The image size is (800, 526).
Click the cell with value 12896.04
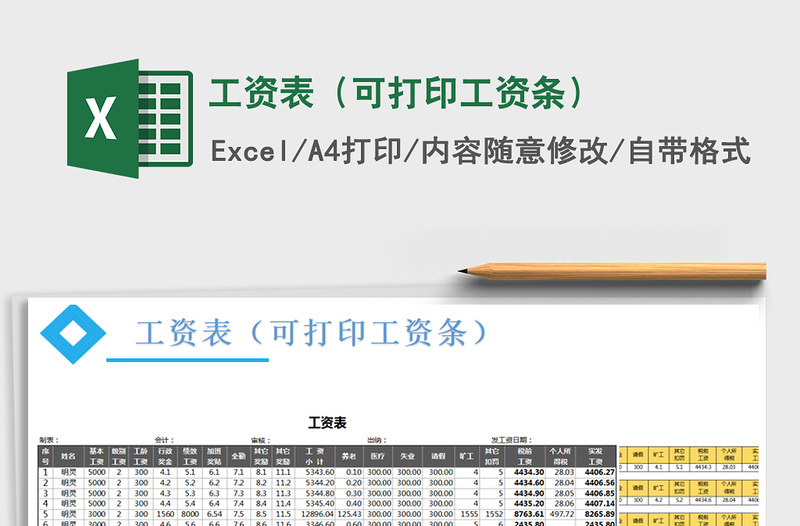(315, 514)
